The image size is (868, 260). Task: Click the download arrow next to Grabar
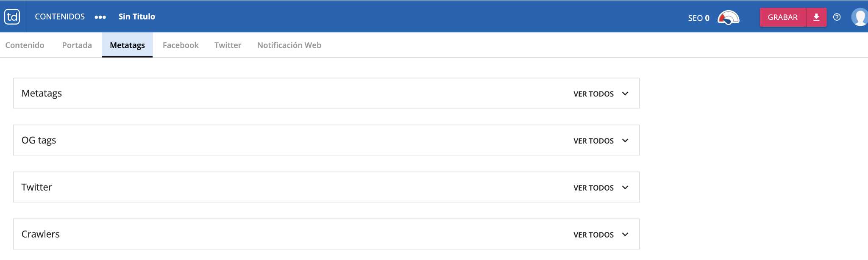816,17
